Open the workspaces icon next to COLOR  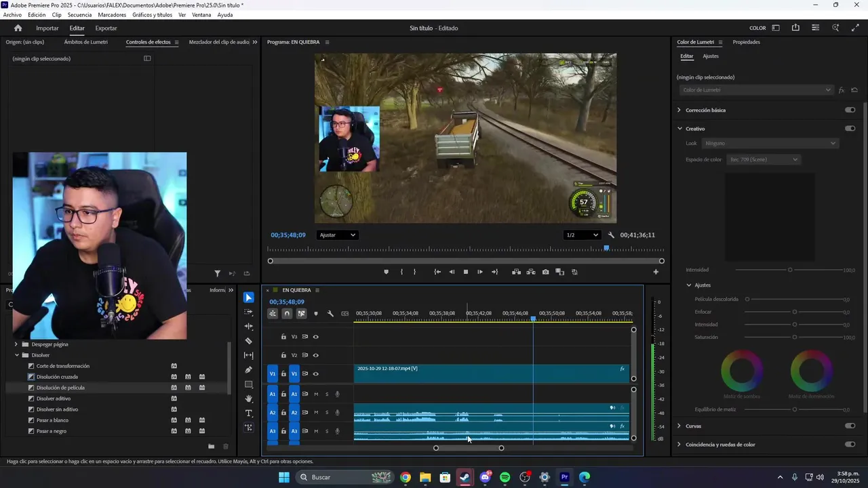(776, 28)
